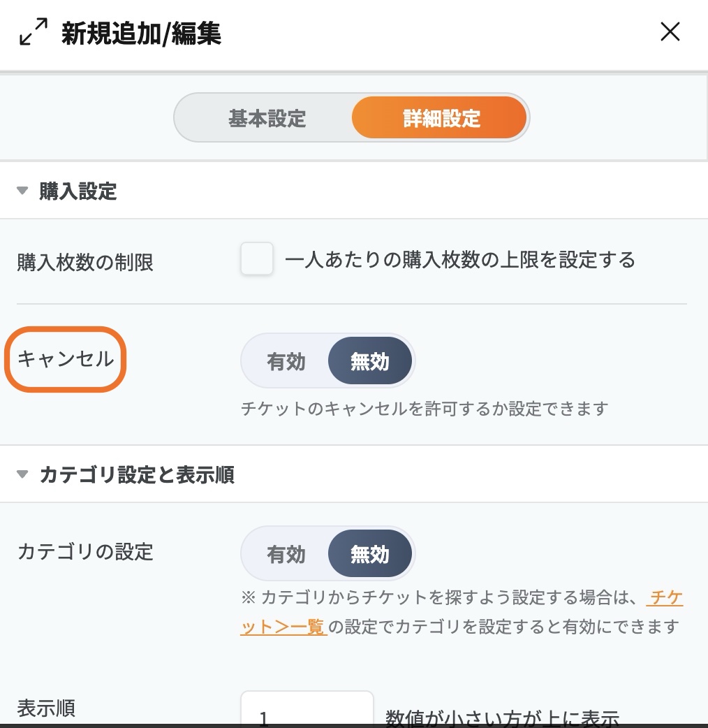Close the 新規追加/編集 dialog
Image resolution: width=708 pixels, height=728 pixels.
[x=670, y=32]
